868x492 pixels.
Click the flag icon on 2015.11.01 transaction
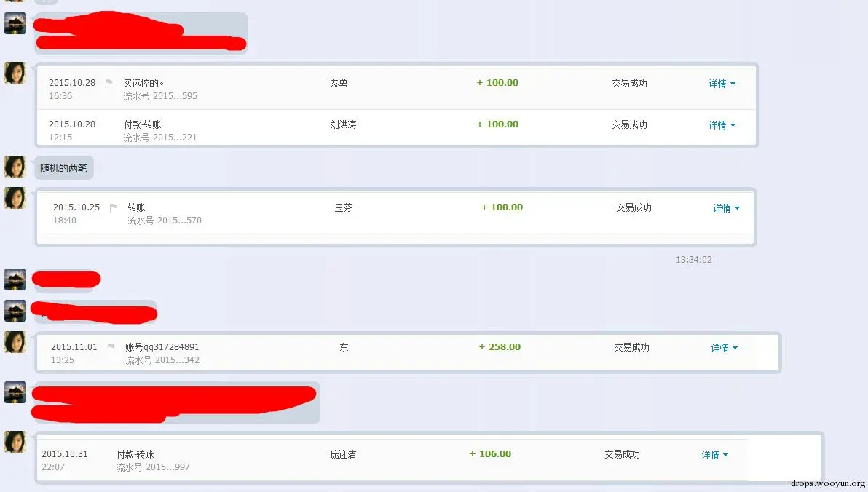pyautogui.click(x=111, y=347)
